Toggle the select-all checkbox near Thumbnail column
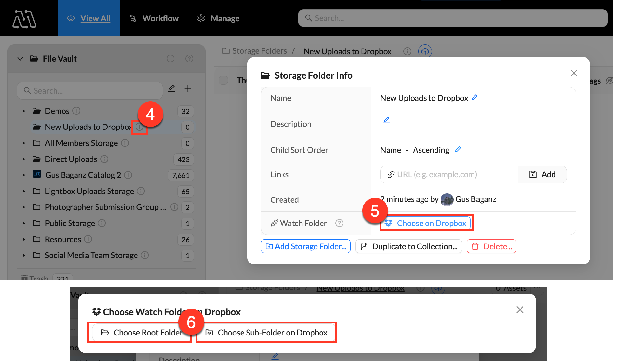The image size is (617, 364). (223, 80)
